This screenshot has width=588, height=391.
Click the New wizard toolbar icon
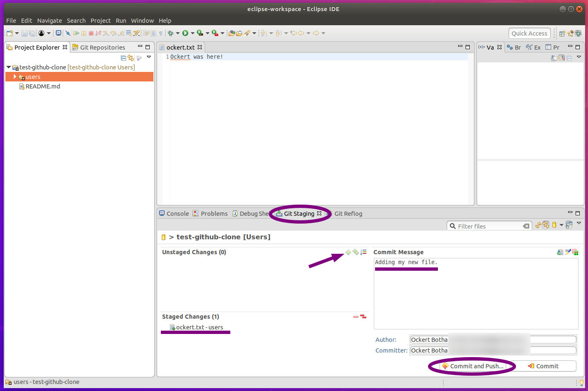coord(10,33)
